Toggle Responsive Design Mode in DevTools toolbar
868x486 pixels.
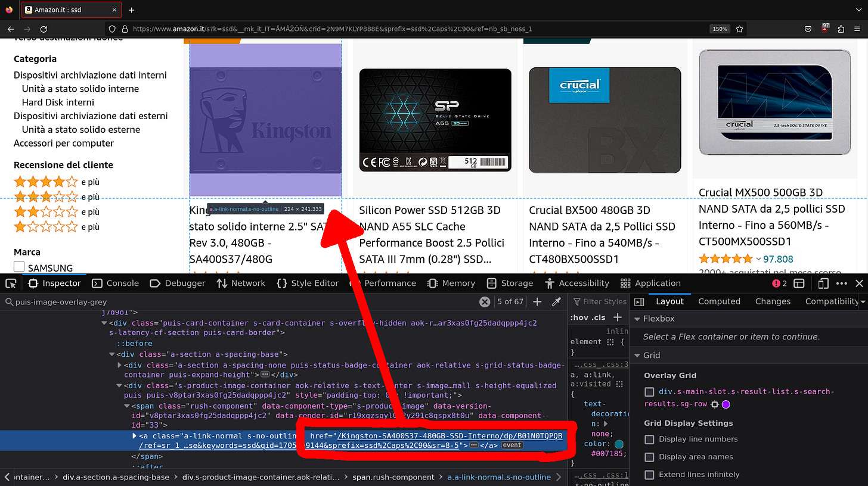point(823,283)
